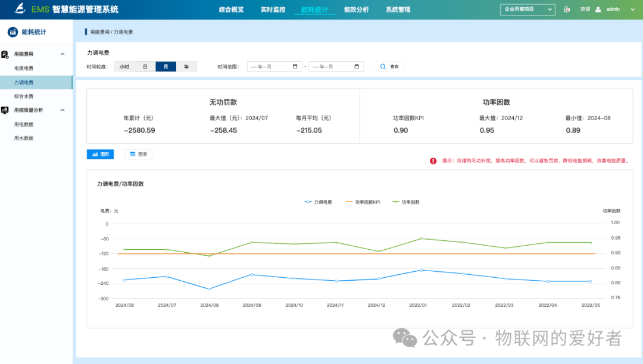Switch time granularity to 小时
The height and width of the screenshot is (364, 643).
pyautogui.click(x=124, y=66)
